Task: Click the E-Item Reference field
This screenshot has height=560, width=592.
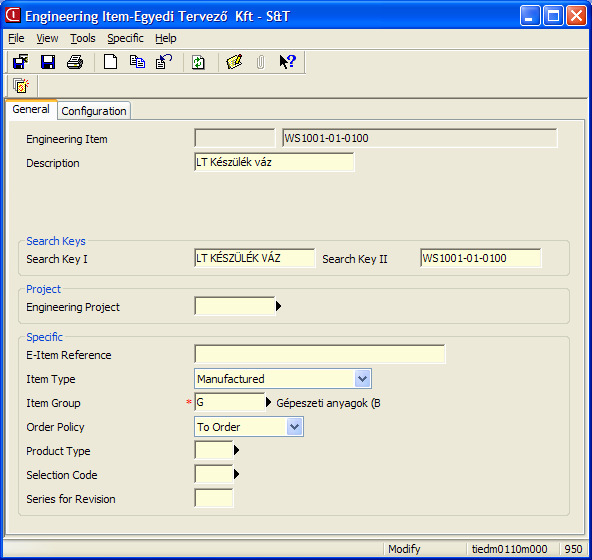Action: [320, 354]
